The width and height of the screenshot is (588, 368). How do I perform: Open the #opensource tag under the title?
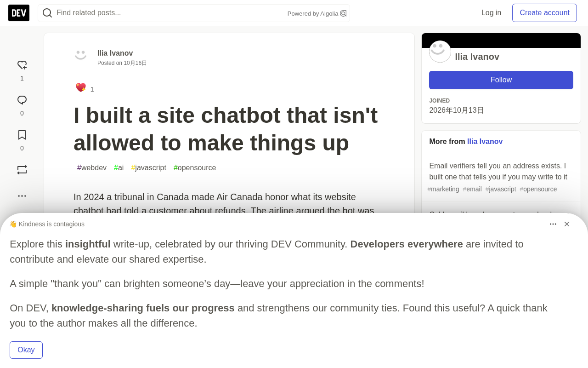[x=195, y=168]
